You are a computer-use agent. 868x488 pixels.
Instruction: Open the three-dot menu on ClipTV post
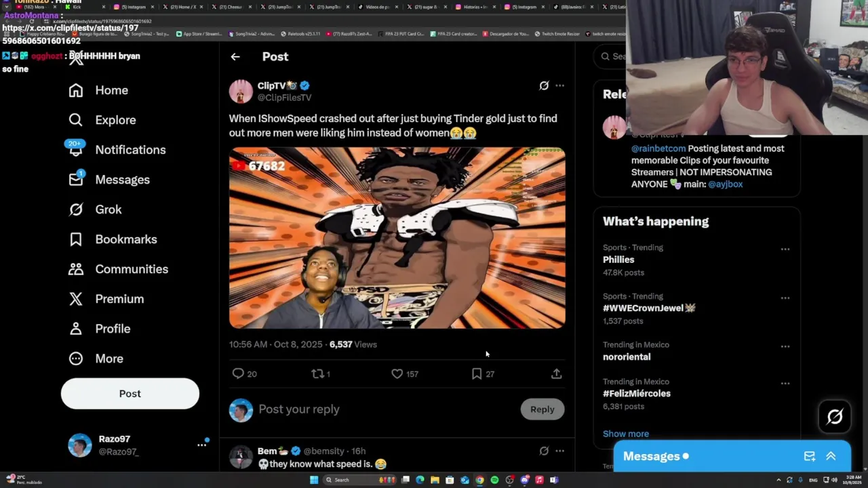[x=559, y=85]
